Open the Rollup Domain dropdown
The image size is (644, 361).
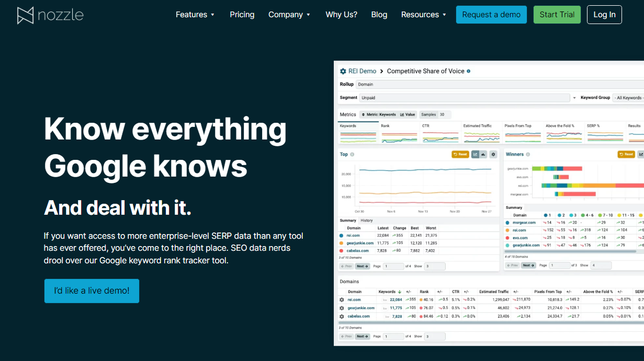pyautogui.click(x=500, y=84)
